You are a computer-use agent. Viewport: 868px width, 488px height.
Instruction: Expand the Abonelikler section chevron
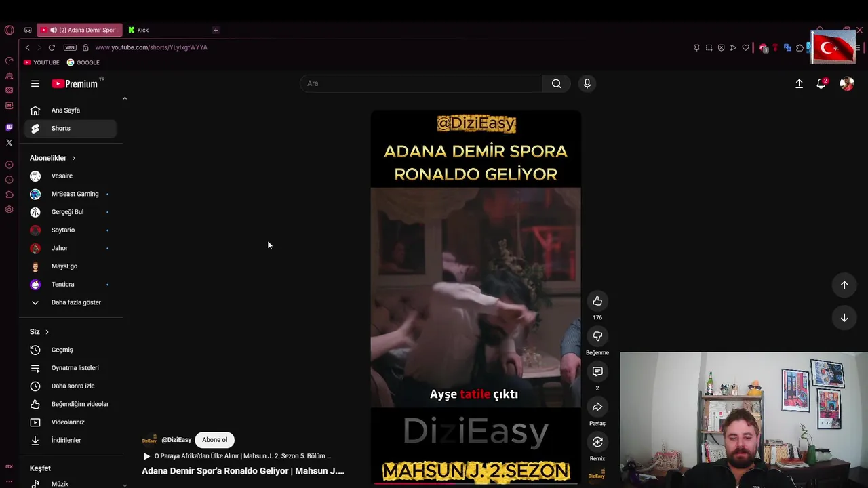[73, 158]
